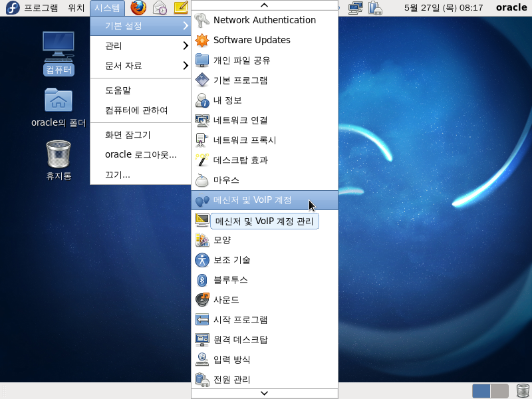Click the date and time clock
Image resolution: width=532 pixels, height=399 pixels.
coord(444,8)
